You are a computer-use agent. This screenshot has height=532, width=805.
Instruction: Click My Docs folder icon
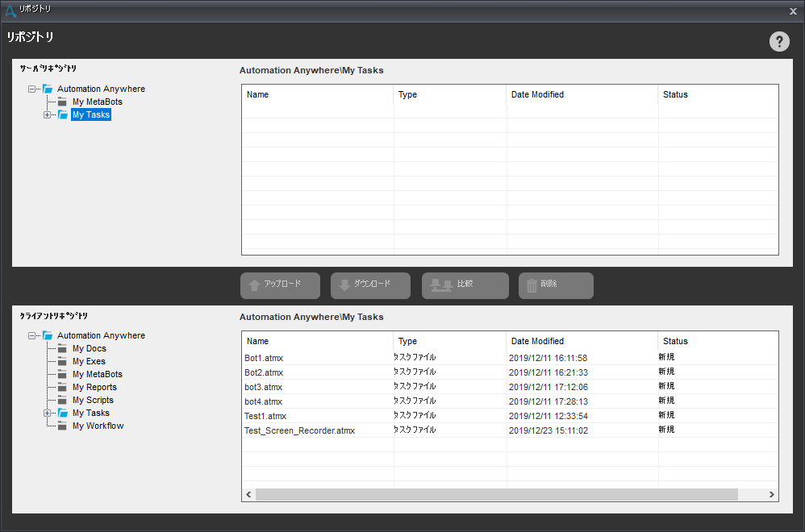(x=62, y=348)
